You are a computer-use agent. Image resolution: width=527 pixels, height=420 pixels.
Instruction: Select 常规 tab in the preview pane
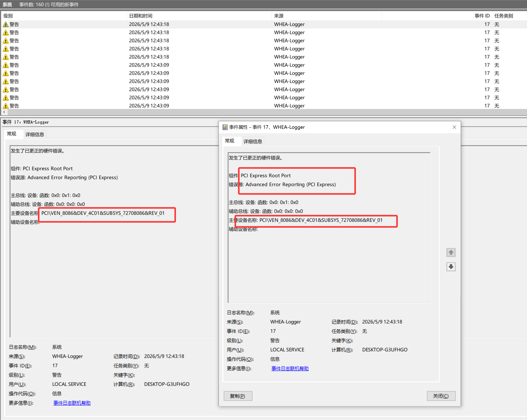(x=12, y=134)
